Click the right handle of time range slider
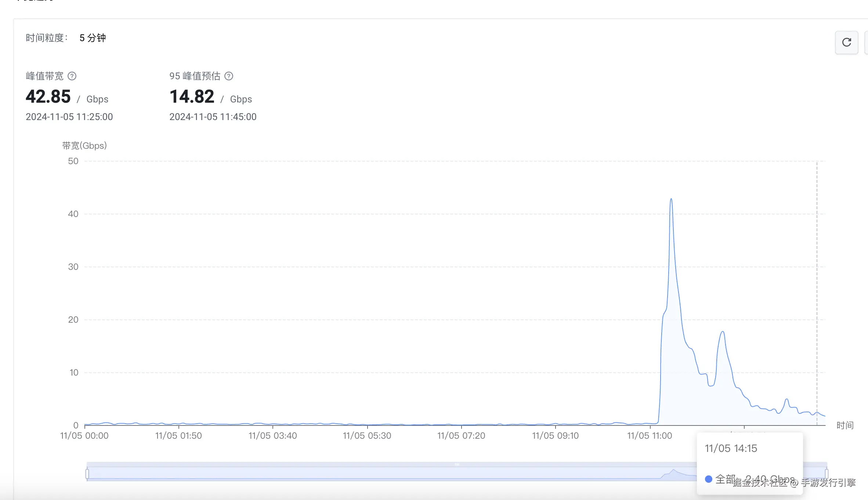 826,474
